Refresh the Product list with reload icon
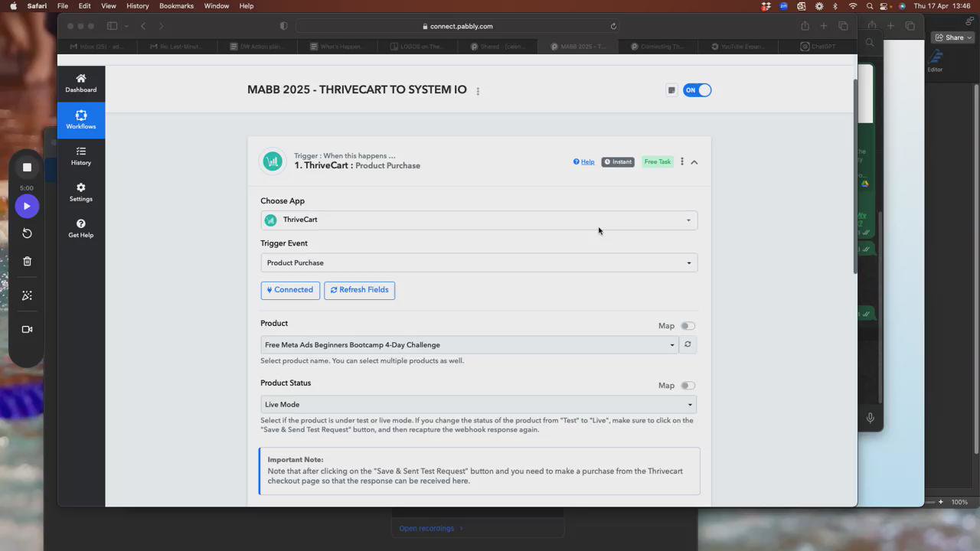 [x=688, y=344]
